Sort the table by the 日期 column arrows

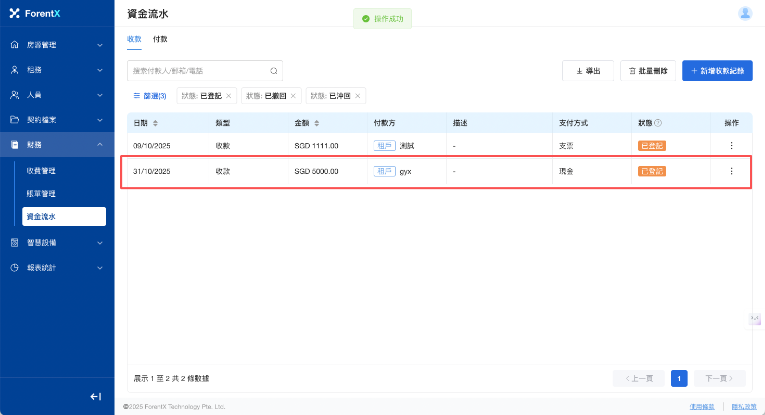coord(155,123)
